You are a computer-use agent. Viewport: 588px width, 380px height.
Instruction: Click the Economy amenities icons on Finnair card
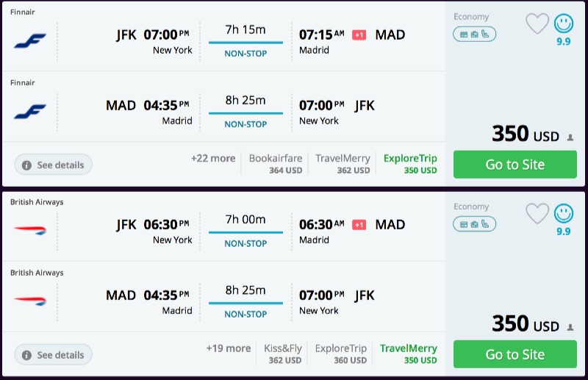(474, 34)
